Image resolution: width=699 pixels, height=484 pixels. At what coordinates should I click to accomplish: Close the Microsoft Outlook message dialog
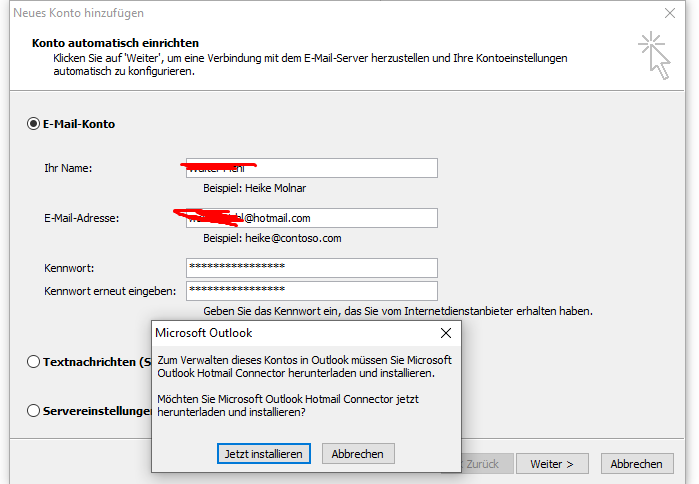446,333
